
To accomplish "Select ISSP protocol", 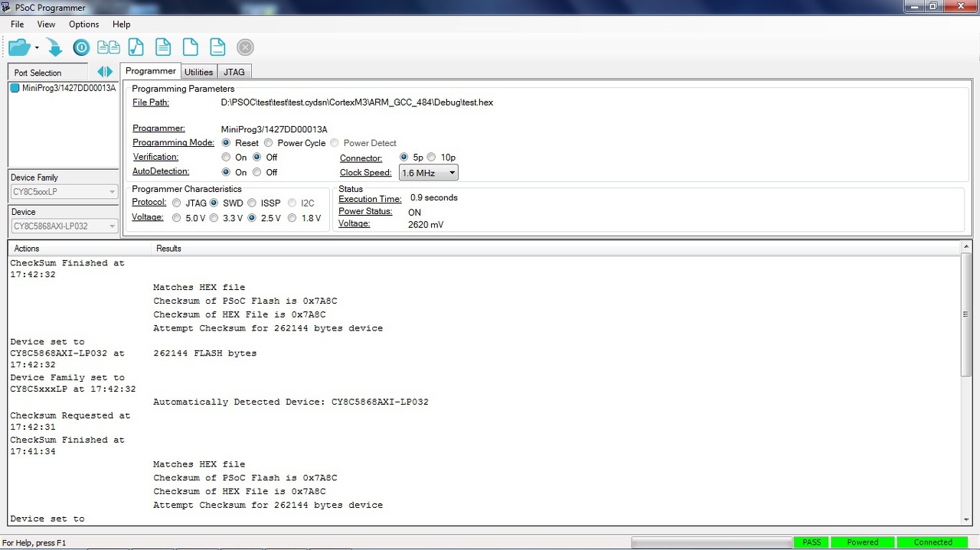I will tap(252, 203).
